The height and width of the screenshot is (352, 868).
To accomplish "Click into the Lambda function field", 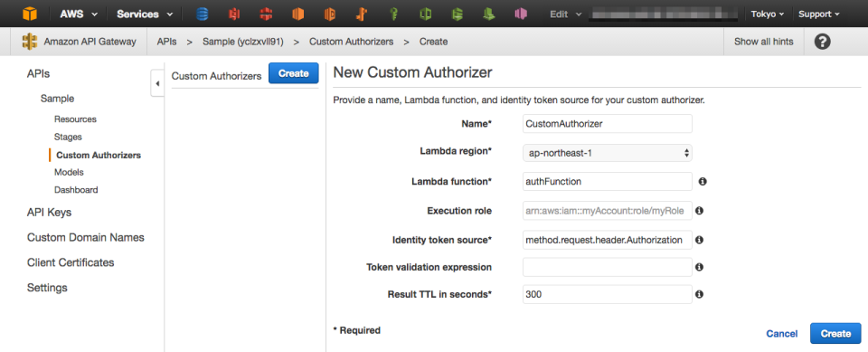I will pyautogui.click(x=608, y=181).
